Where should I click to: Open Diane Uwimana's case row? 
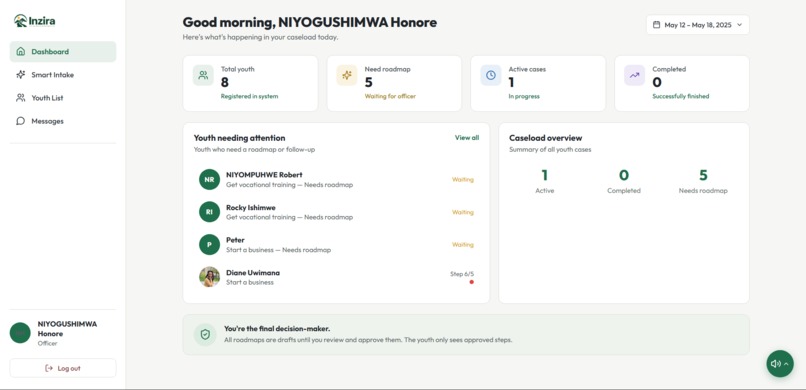tap(336, 277)
